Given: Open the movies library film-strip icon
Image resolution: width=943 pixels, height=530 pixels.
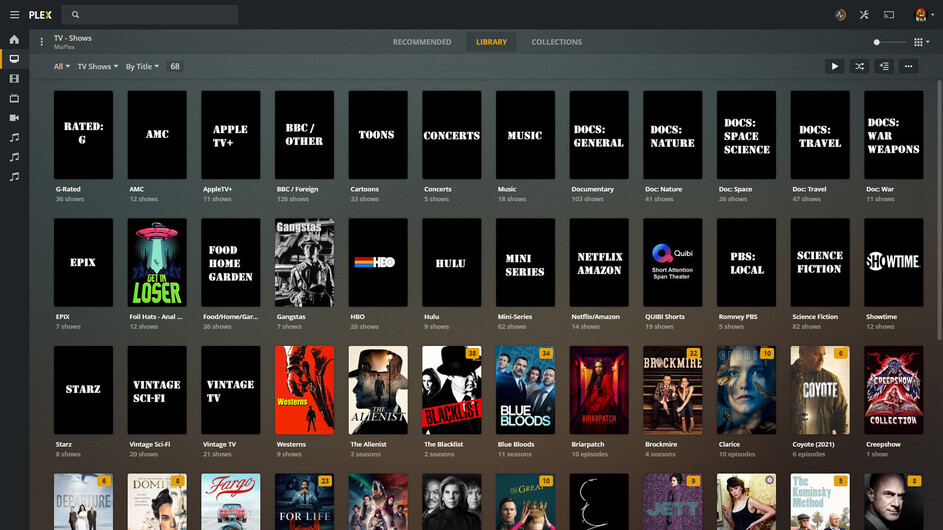Looking at the screenshot, I should click(x=14, y=79).
